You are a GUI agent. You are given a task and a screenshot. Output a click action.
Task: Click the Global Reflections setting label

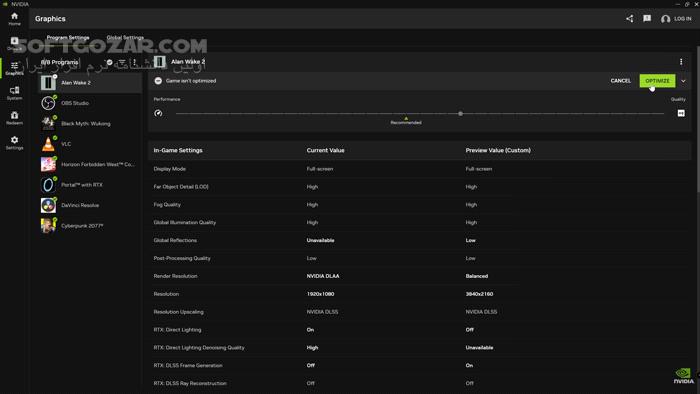click(175, 241)
